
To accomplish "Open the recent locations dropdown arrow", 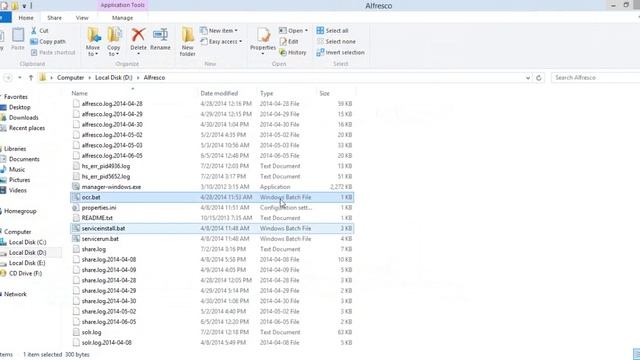I will [20, 78].
